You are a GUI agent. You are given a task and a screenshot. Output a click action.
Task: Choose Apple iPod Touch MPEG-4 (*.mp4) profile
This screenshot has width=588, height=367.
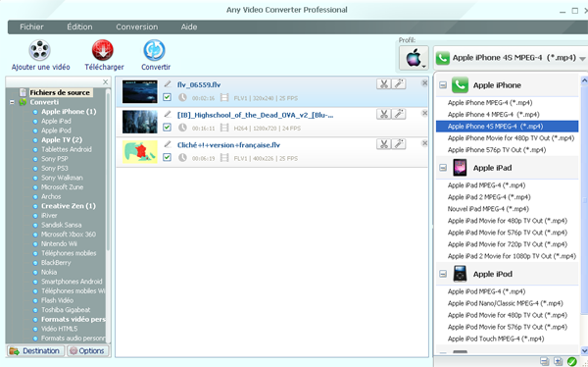496,339
